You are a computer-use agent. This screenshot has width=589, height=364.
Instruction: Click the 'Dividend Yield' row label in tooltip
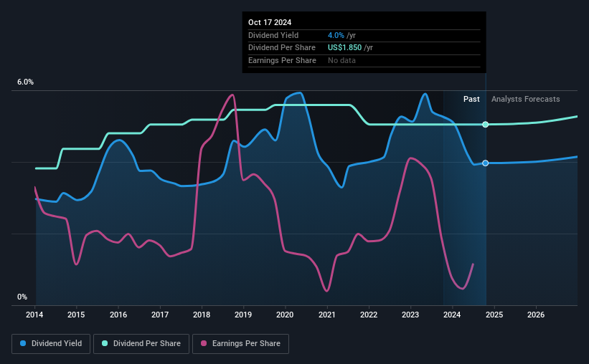point(273,35)
